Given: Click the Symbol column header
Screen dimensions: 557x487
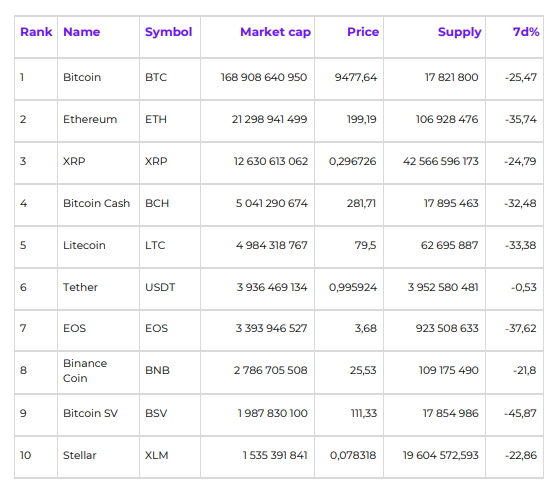Looking at the screenshot, I should click(168, 32).
